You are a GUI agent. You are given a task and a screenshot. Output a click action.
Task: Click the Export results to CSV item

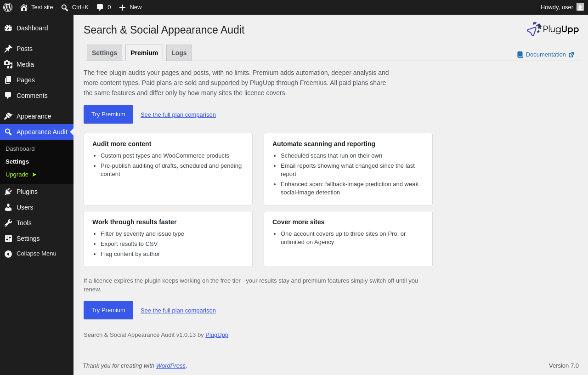129,244
